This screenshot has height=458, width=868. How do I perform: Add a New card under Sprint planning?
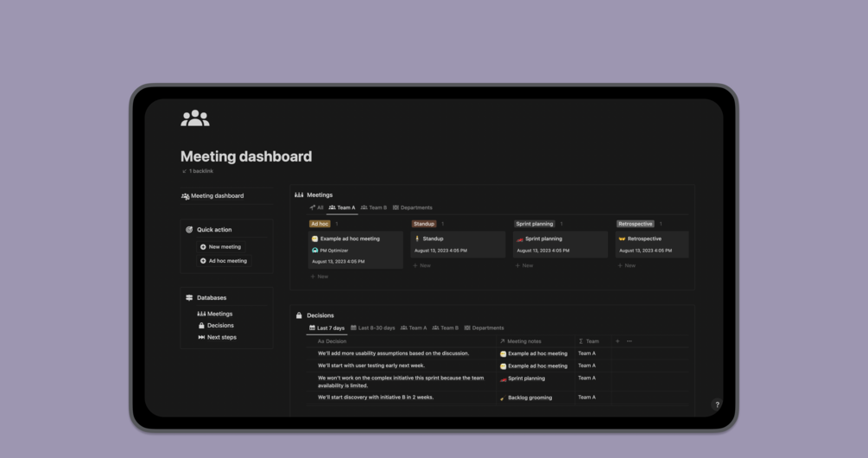tap(524, 266)
